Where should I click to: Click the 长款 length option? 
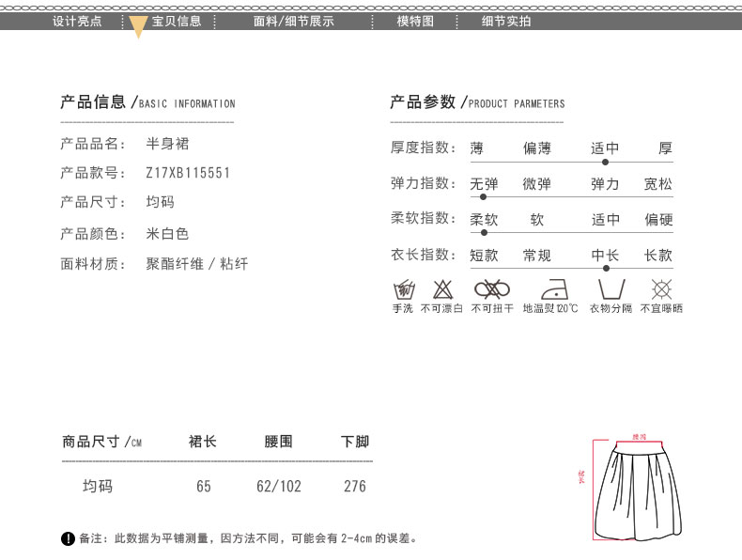[658, 256]
